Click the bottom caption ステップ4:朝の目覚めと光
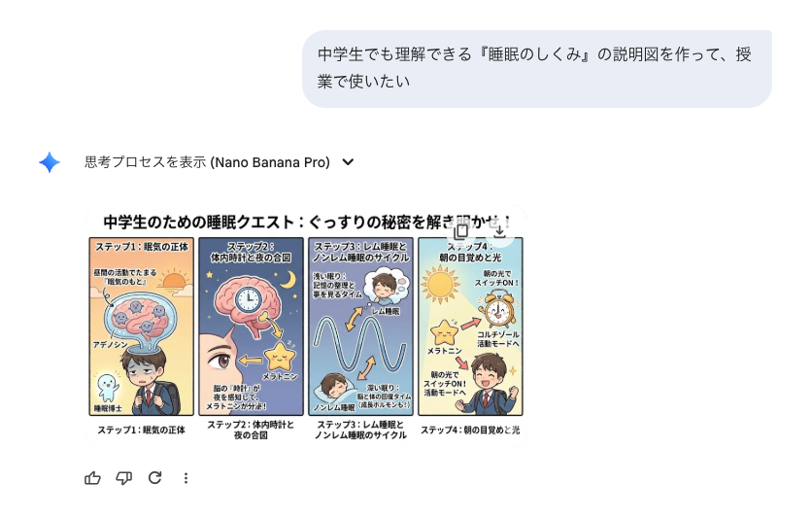The width and height of the screenshot is (812, 518). (x=470, y=430)
